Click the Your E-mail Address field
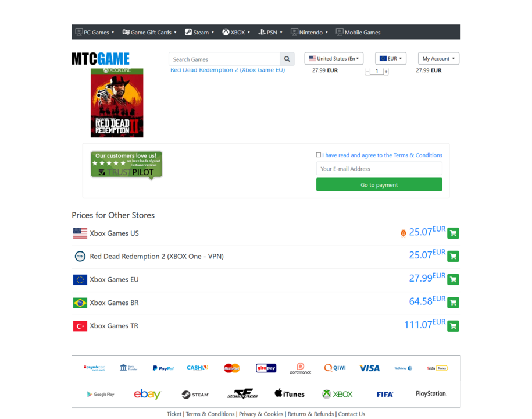 [x=379, y=169]
